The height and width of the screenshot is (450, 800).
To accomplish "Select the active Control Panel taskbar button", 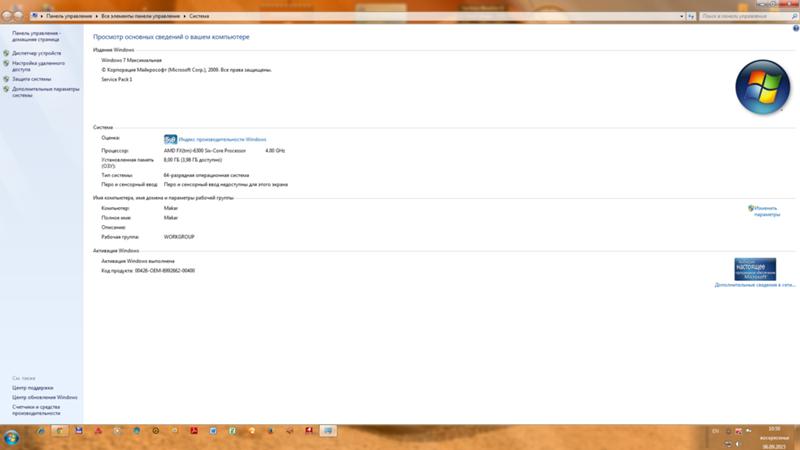I will 328,431.
